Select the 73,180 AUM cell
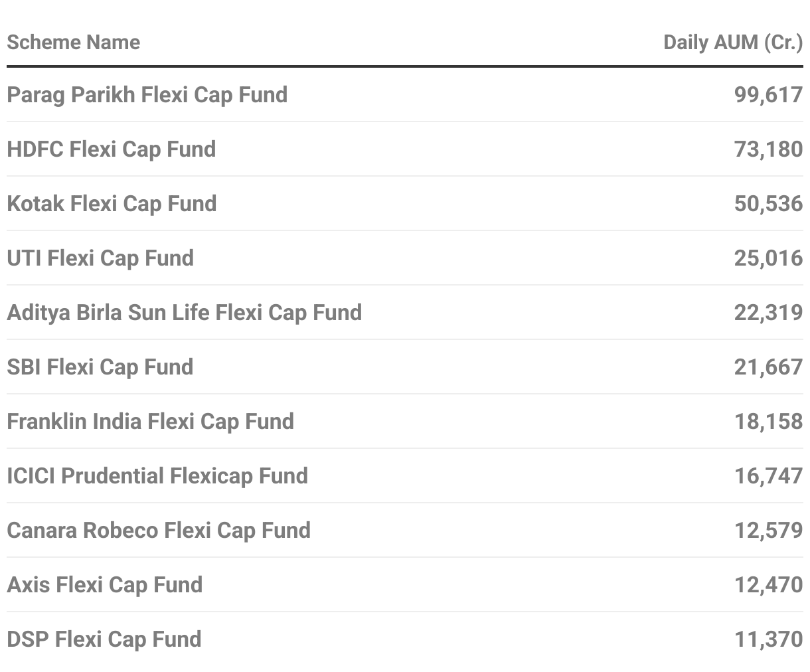Viewport: 810px width, 672px height. [768, 149]
